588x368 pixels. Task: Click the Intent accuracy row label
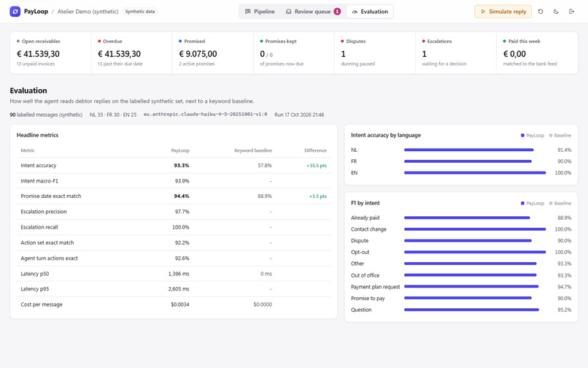pos(38,166)
